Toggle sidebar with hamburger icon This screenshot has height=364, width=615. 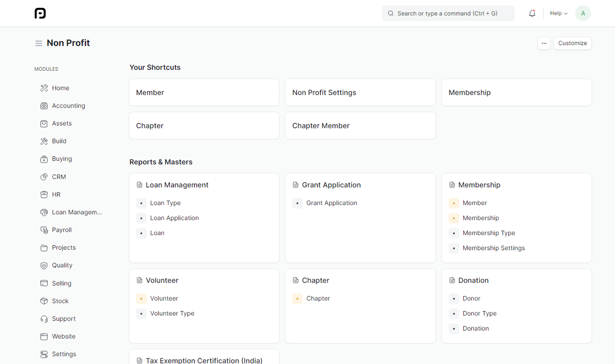pyautogui.click(x=38, y=43)
